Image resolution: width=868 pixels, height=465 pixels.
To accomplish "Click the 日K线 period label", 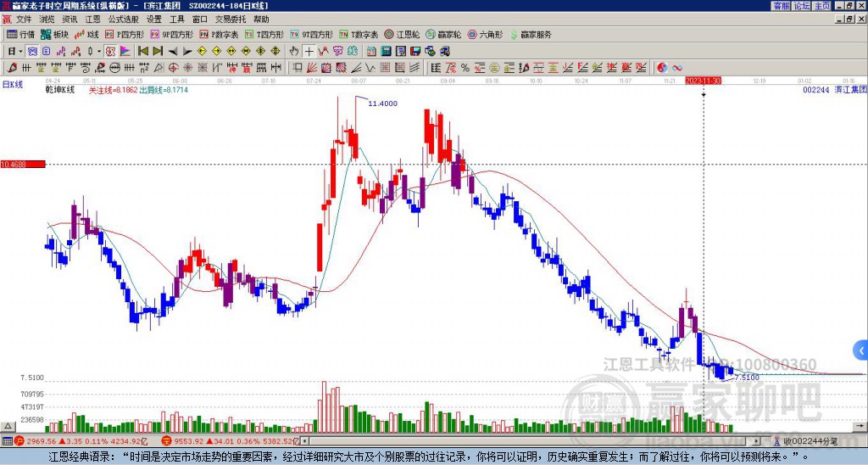I will (12, 84).
